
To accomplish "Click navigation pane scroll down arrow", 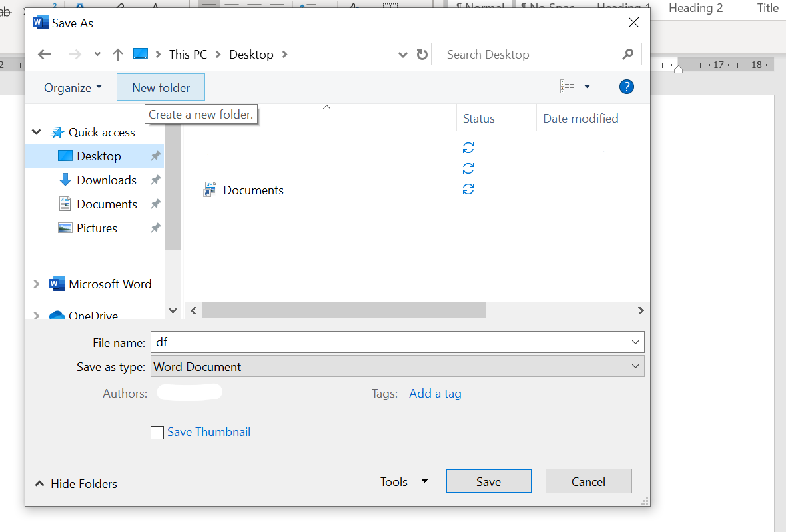I will 173,310.
